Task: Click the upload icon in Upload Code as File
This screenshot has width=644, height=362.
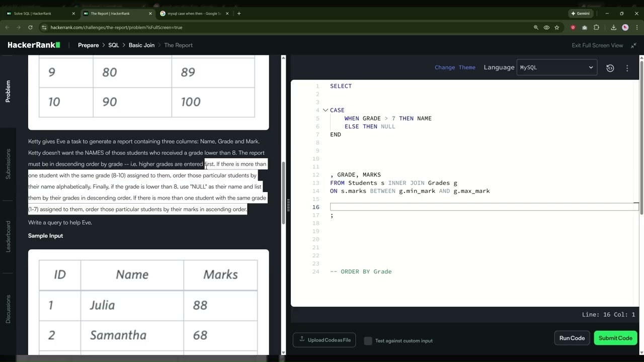Action: [302, 339]
